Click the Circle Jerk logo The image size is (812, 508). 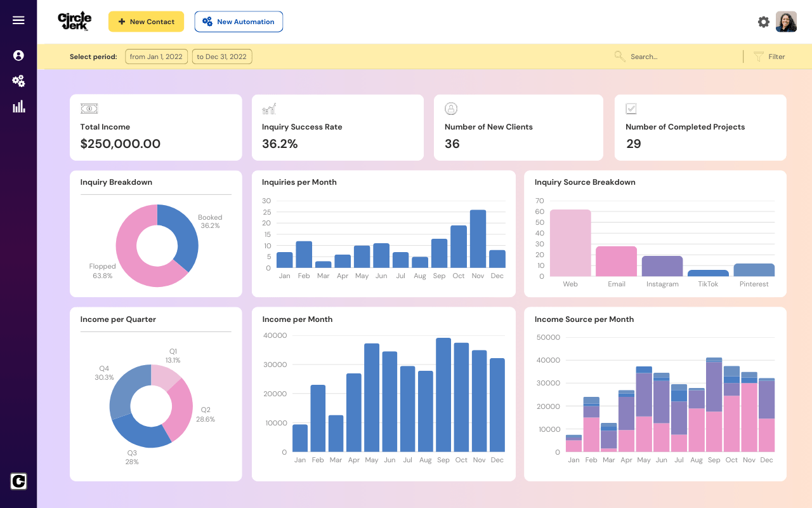tap(74, 21)
